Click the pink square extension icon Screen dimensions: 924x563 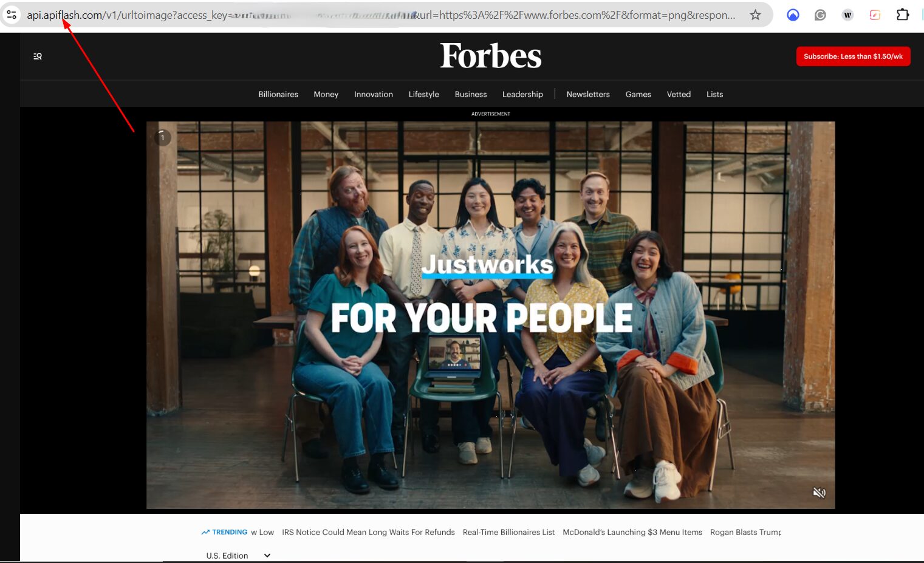click(x=875, y=15)
